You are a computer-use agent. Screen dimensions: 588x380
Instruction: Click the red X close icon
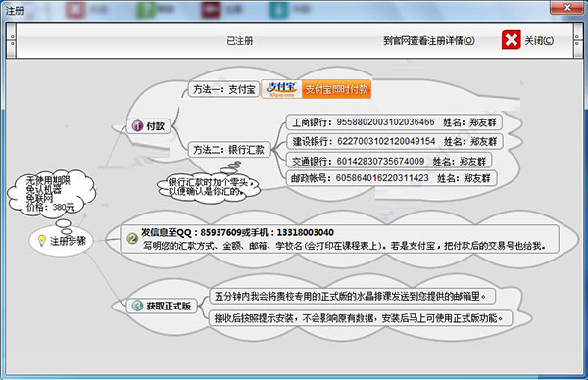coord(512,40)
